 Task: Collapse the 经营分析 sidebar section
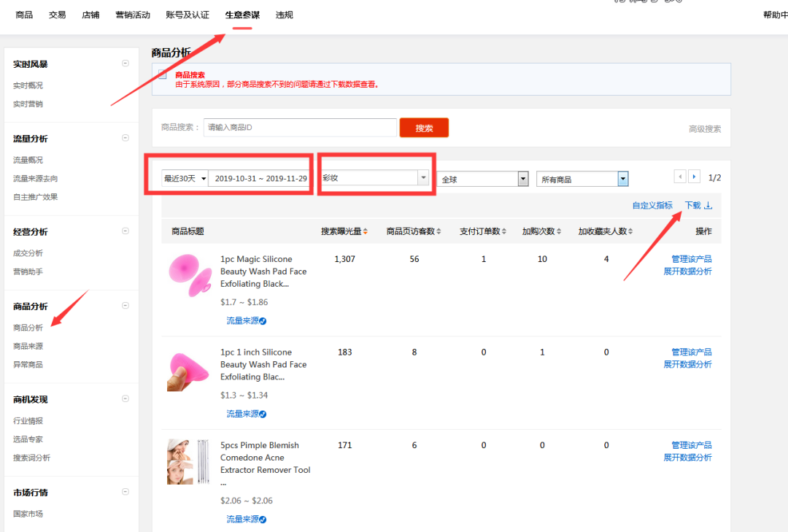(125, 231)
